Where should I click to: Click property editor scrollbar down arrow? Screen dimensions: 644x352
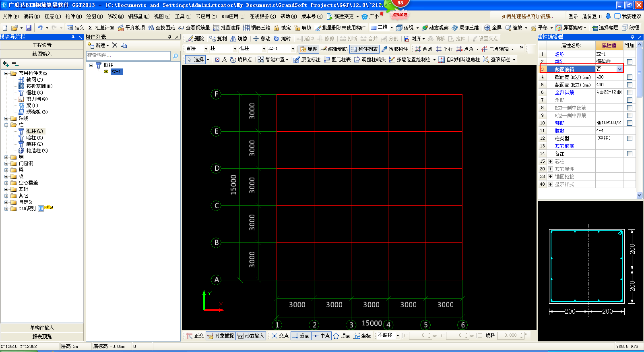[x=640, y=195]
